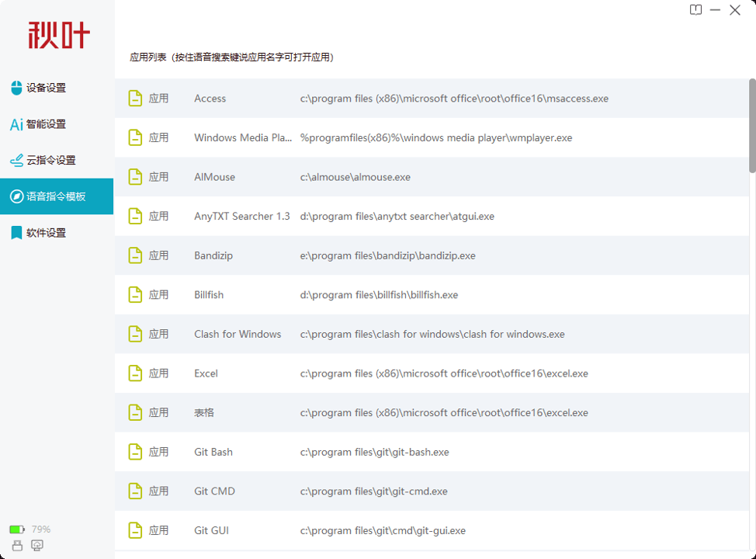Click the file icon in AnyTXT Searcher row
The width and height of the screenshot is (756, 559).
tap(135, 216)
